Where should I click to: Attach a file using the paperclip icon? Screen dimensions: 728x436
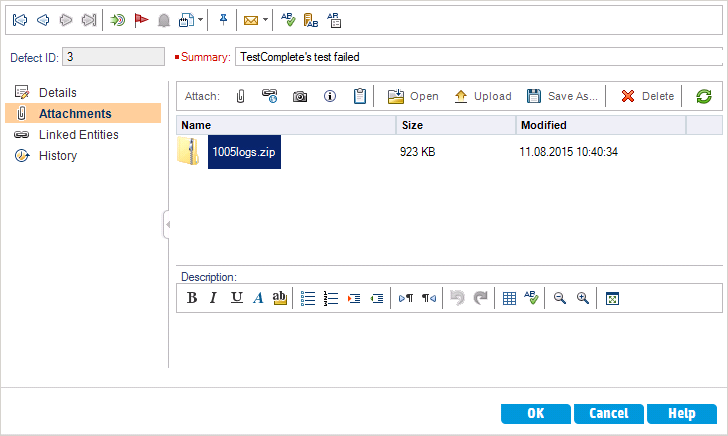click(x=240, y=96)
